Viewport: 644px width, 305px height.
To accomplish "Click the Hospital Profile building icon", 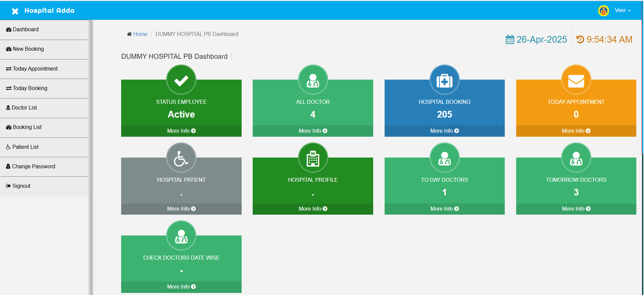I will tap(313, 158).
